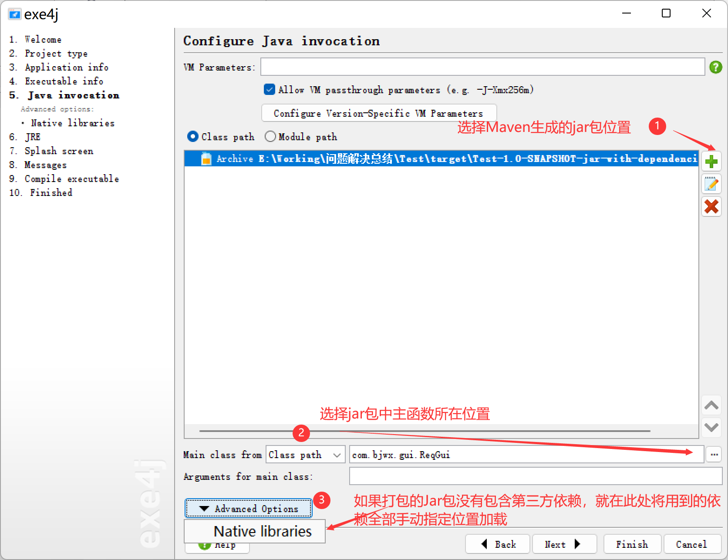Remove the archive entry using red X icon
The width and height of the screenshot is (728, 560).
711,206
